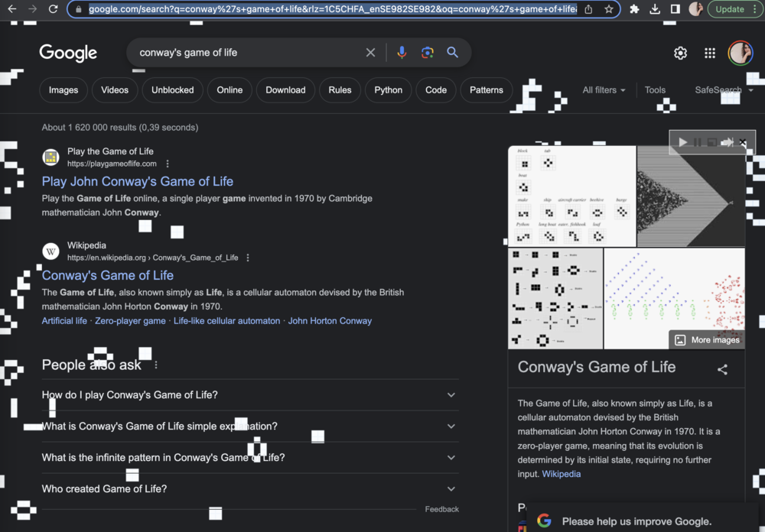Open Wikipedia Conway's Game of Life result
This screenshot has width=765, height=532.
[108, 275]
